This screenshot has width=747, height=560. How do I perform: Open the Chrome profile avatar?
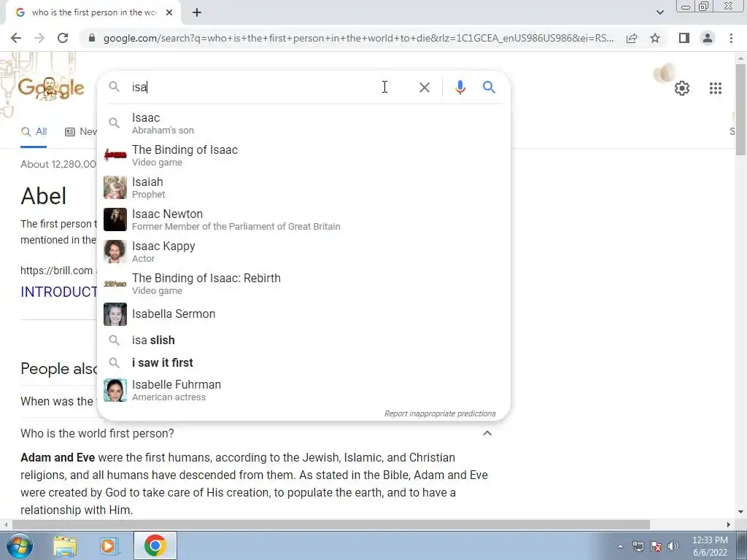(708, 38)
